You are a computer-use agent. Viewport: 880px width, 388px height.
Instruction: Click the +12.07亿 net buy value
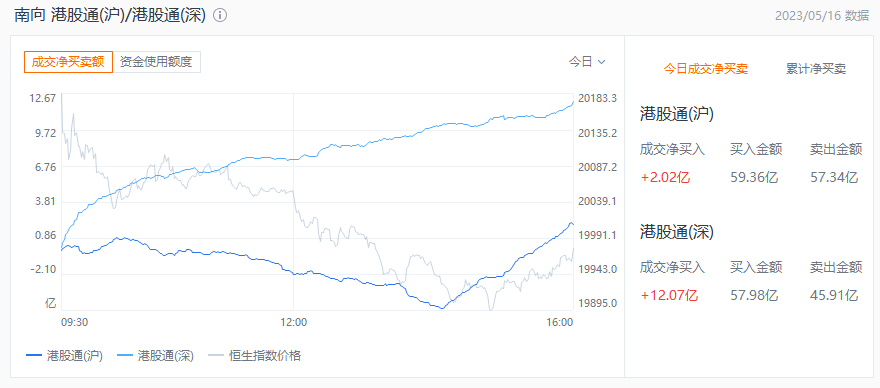(669, 294)
